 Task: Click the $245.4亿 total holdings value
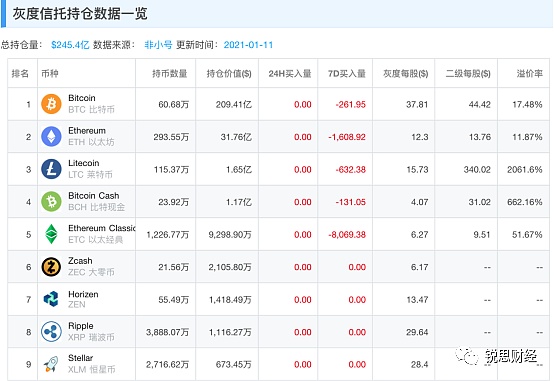coord(70,45)
